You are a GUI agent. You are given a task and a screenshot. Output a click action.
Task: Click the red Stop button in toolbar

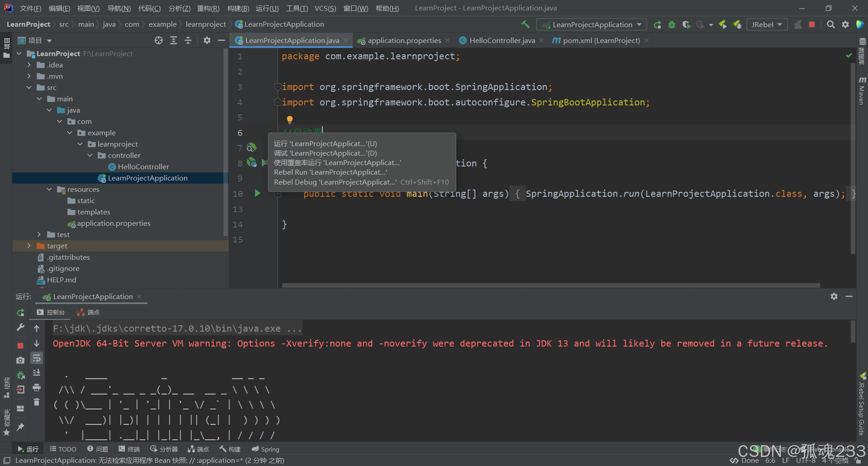(812, 25)
